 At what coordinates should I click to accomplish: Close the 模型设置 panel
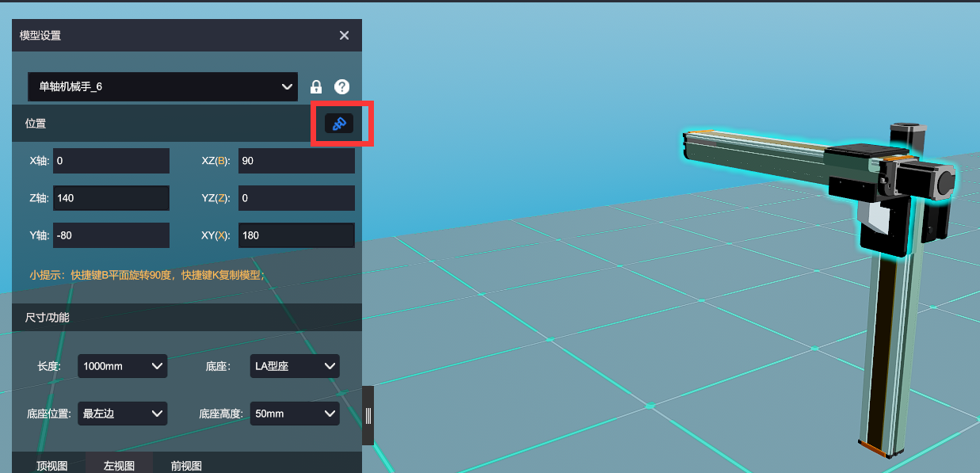tap(344, 36)
